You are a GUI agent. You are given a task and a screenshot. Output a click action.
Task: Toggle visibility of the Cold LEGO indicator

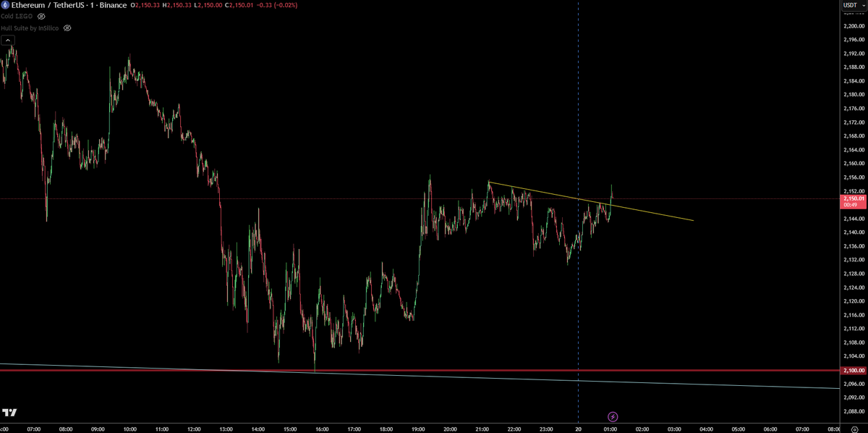tap(41, 17)
